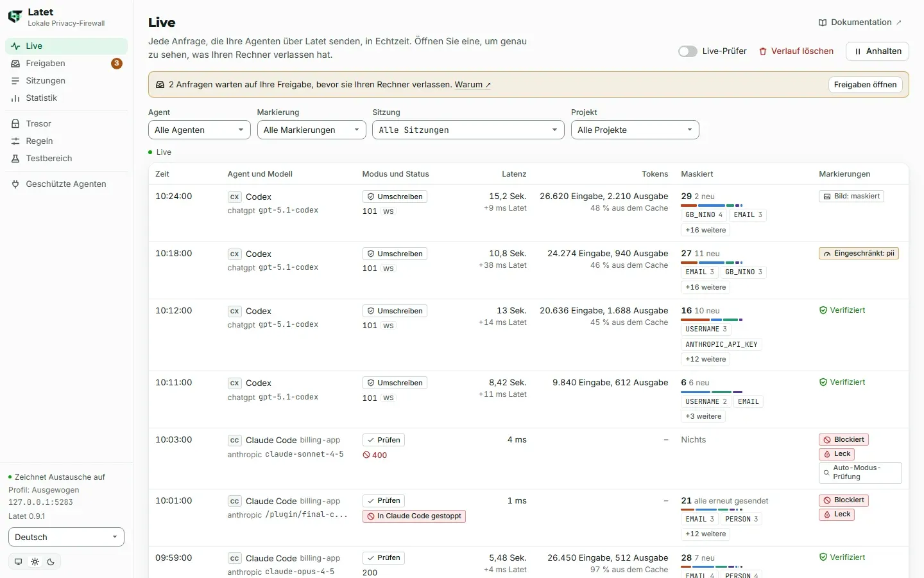Viewport: 924px width, 578px height.
Task: Open Sitzungen in the sidebar
Action: click(67, 81)
